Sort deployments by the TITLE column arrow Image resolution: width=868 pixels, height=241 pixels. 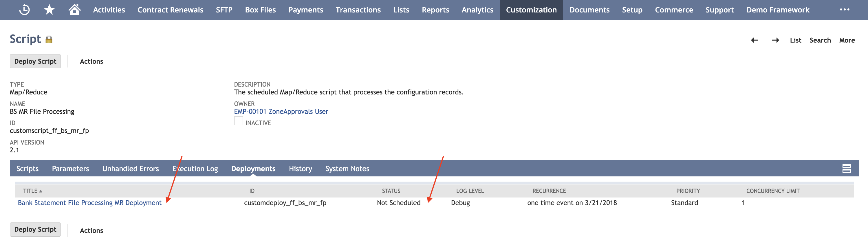(x=41, y=191)
